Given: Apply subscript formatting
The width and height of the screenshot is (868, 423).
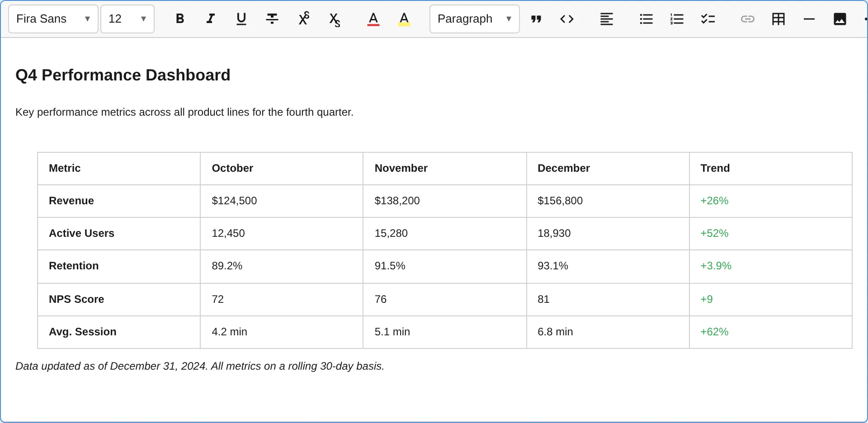Looking at the screenshot, I should 335,19.
